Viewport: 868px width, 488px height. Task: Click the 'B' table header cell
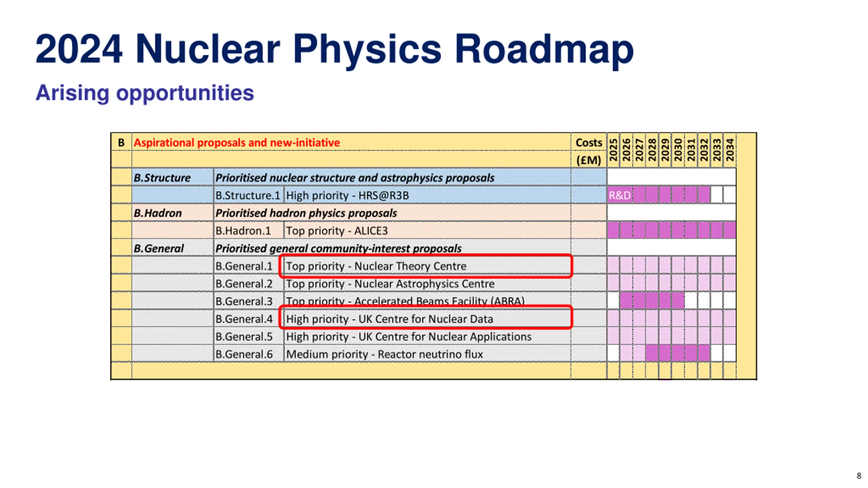(x=121, y=143)
